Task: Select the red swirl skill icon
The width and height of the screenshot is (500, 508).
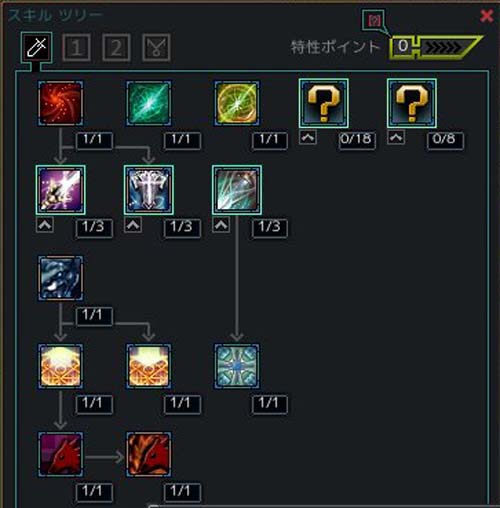Action: [60, 103]
